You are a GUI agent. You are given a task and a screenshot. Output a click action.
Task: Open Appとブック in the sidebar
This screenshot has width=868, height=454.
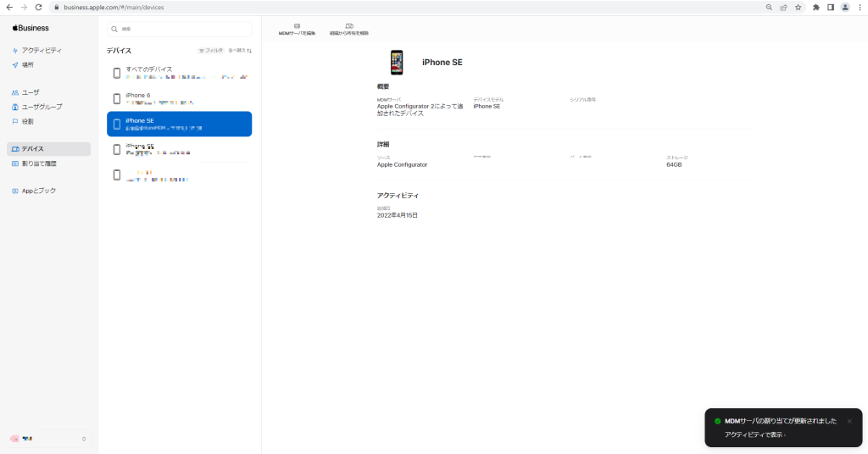(x=39, y=191)
